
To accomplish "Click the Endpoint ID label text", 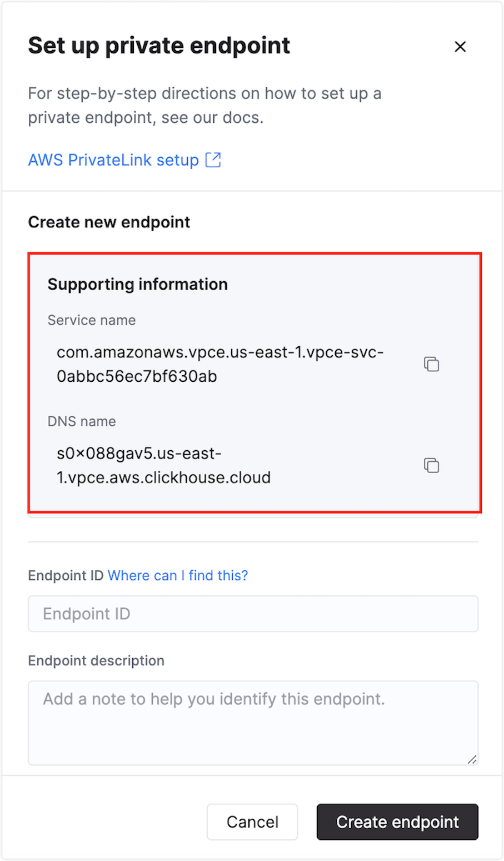I will tap(66, 575).
